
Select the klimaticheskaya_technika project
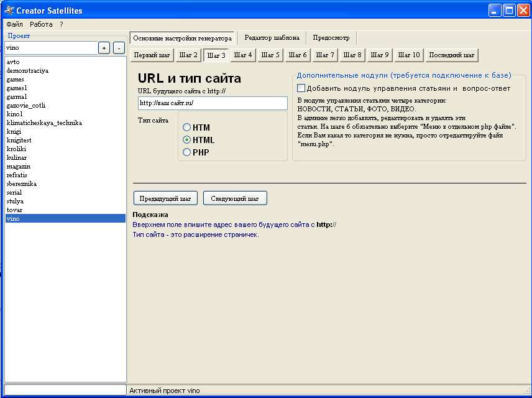coord(65,123)
